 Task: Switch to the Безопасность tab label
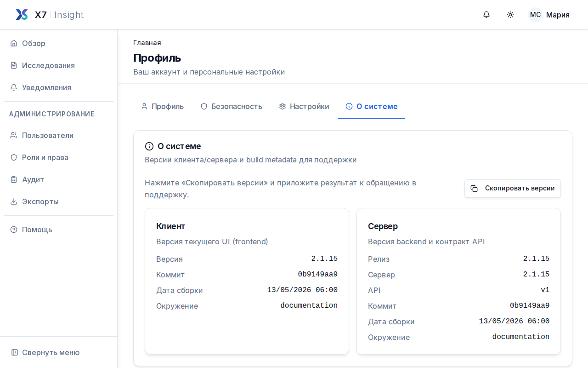pos(237,106)
